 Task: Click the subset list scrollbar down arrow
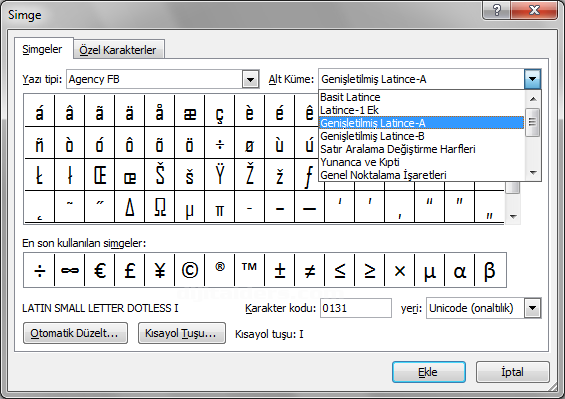point(533,173)
